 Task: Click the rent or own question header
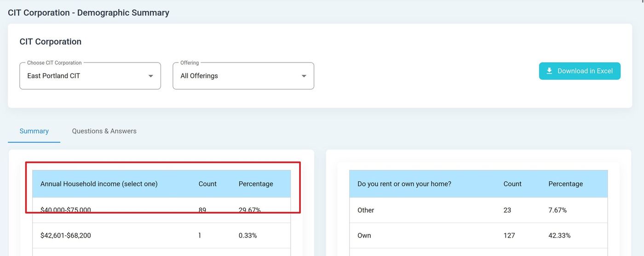[404, 184]
